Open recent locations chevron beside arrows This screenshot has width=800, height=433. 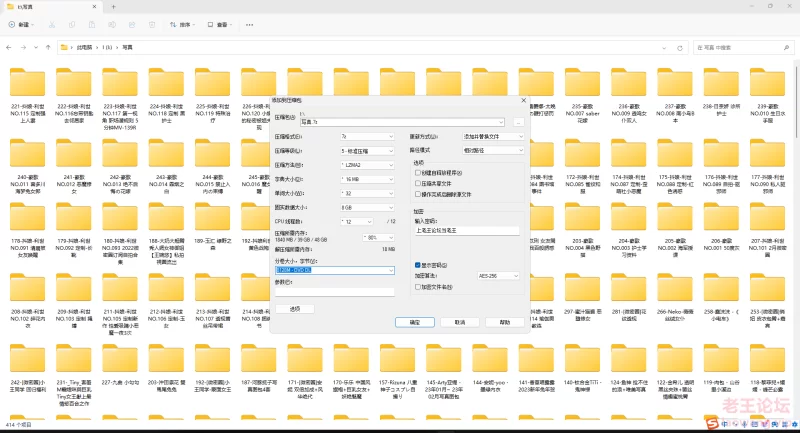pos(36,47)
